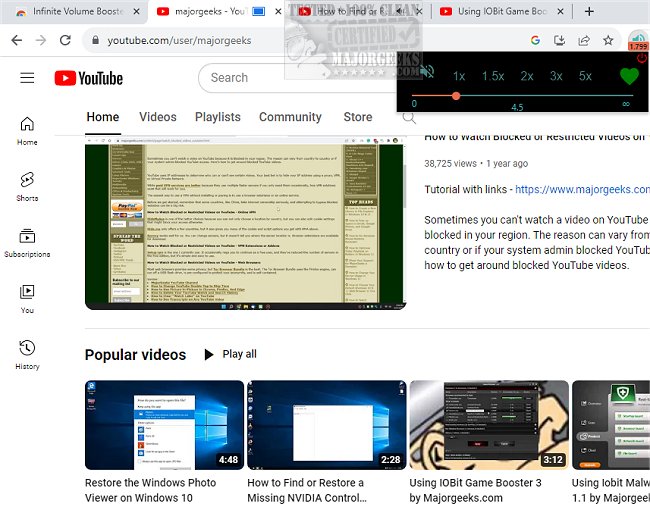Click title Restore the Windows Photo Viewer
Screen dimensions: 650x513
click(x=150, y=490)
